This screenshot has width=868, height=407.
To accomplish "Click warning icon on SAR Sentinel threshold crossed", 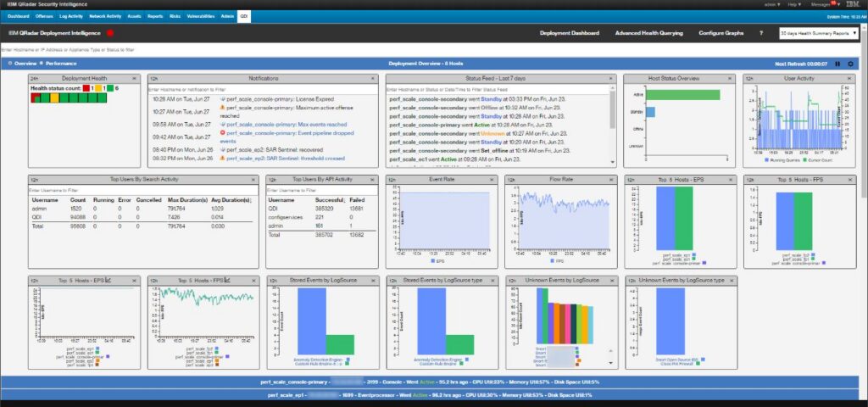I will coord(223,158).
